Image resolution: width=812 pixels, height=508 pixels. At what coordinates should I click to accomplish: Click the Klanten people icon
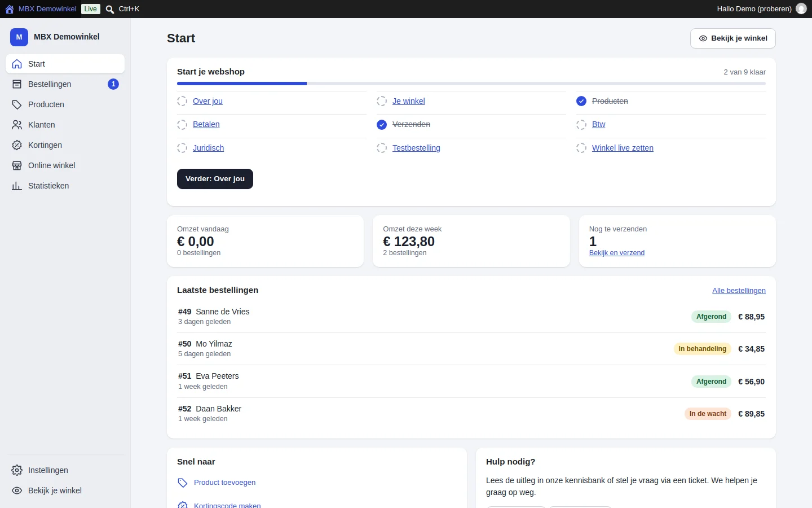point(17,125)
